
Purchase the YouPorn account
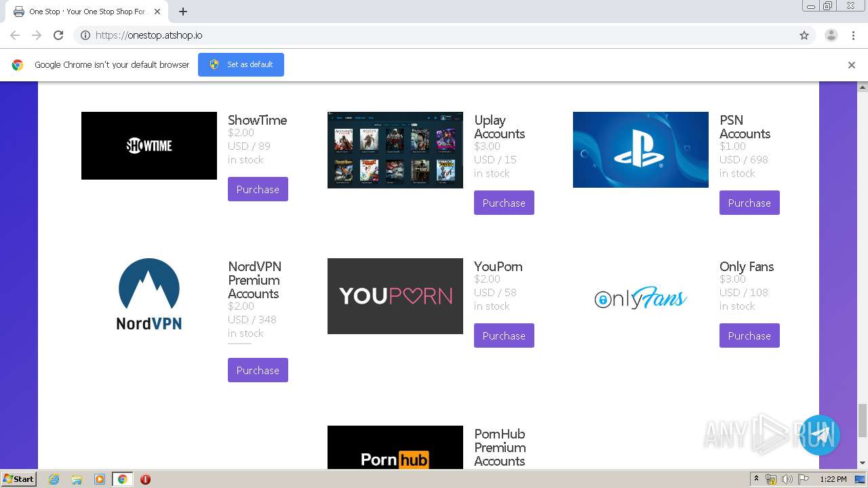click(x=504, y=335)
